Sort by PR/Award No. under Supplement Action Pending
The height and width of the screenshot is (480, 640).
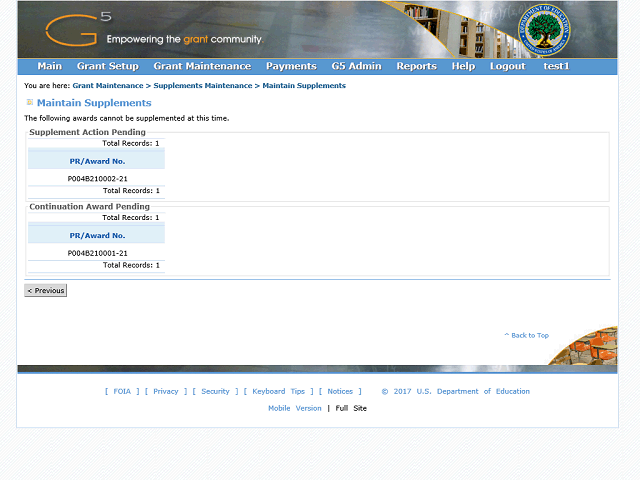[x=97, y=161]
